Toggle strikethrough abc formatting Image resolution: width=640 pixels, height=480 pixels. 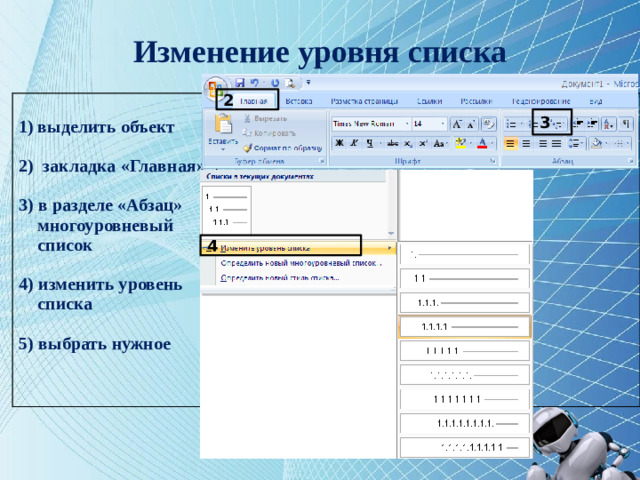point(393,143)
